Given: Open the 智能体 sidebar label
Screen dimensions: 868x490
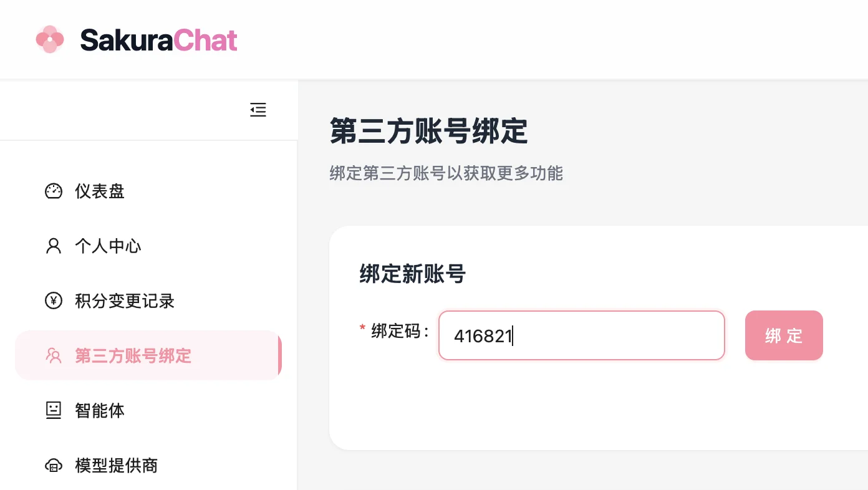Looking at the screenshot, I should (100, 411).
